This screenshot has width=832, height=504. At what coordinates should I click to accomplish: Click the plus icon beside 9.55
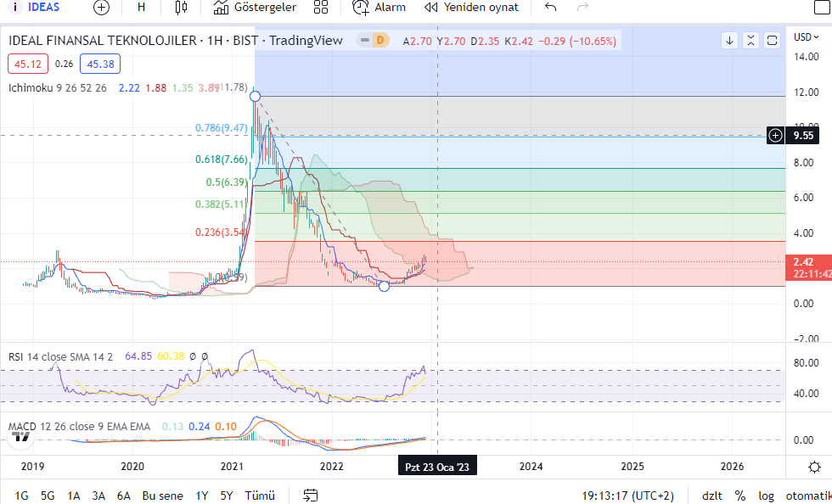775,136
